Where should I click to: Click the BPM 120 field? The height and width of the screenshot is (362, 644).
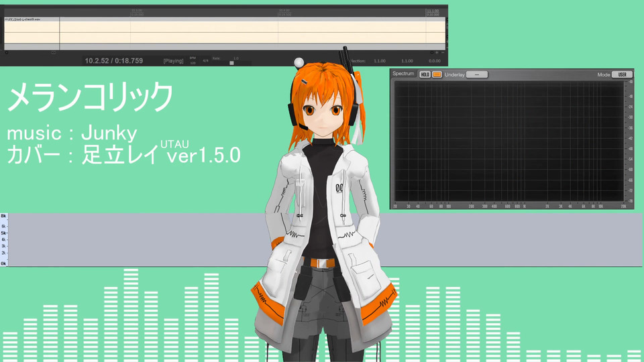click(193, 61)
